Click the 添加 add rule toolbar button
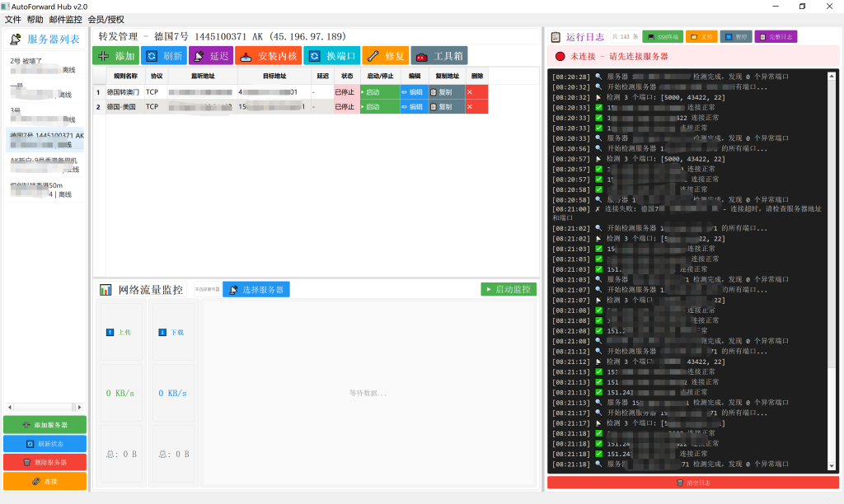The height and width of the screenshot is (504, 844). pyautogui.click(x=116, y=56)
